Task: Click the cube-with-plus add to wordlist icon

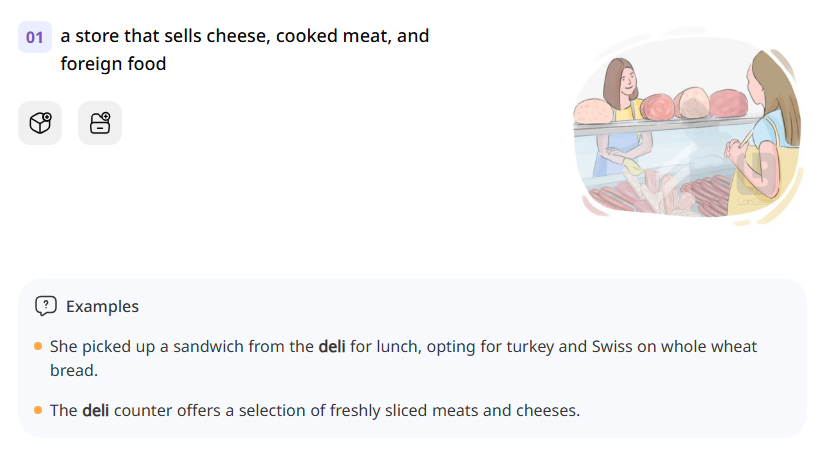Action: (40, 123)
